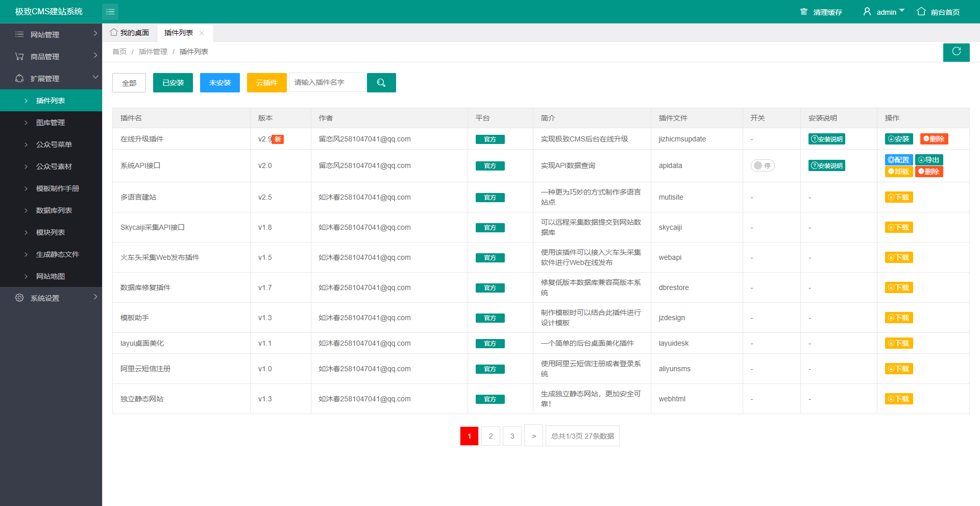Download the 火车头采集Web发布插件
Viewport: 980px width, 506px height.
[899, 257]
